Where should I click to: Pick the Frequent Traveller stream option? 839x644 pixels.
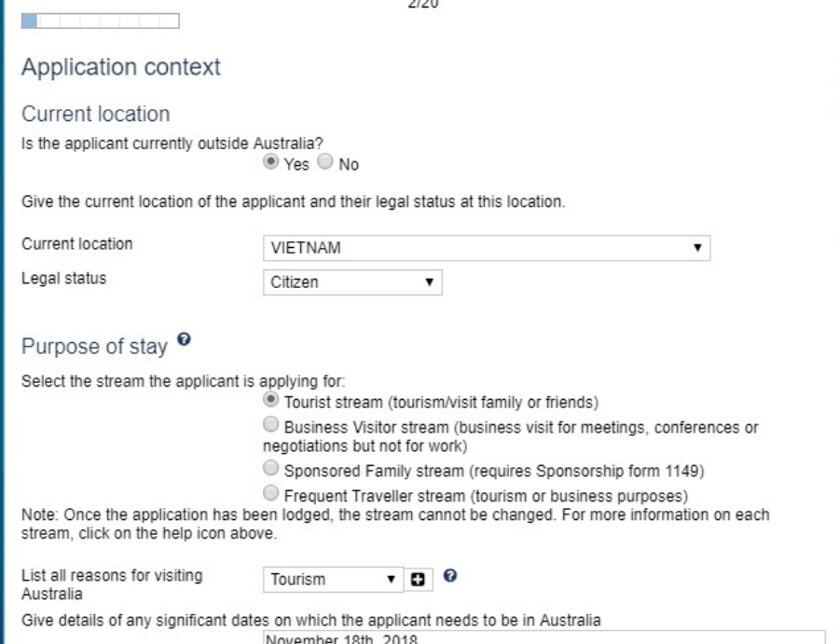[271, 491]
